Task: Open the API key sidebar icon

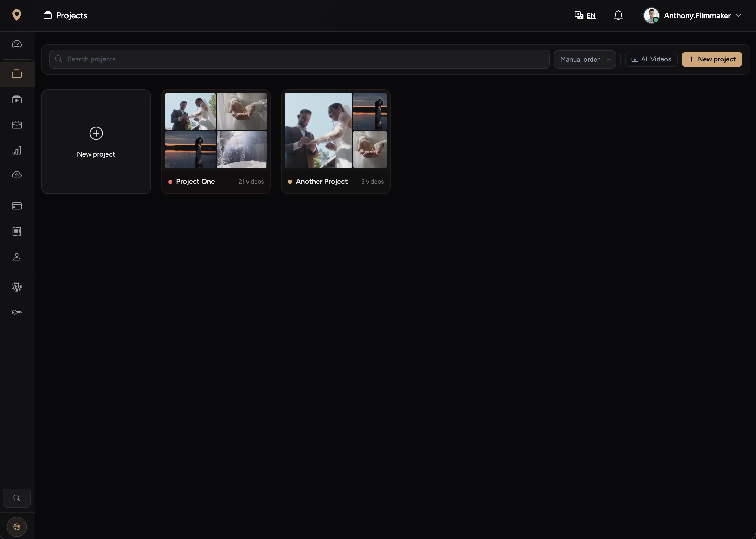Action: [17, 312]
